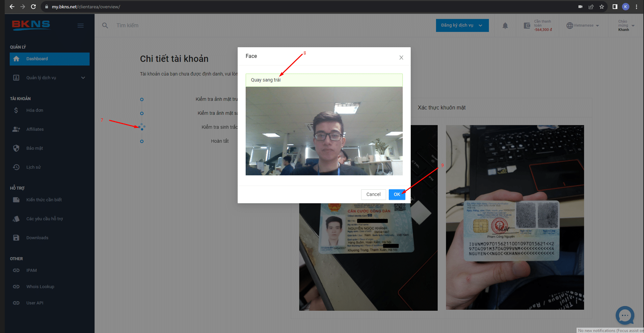Click the search magnifier icon
The image size is (644, 333).
tap(105, 26)
